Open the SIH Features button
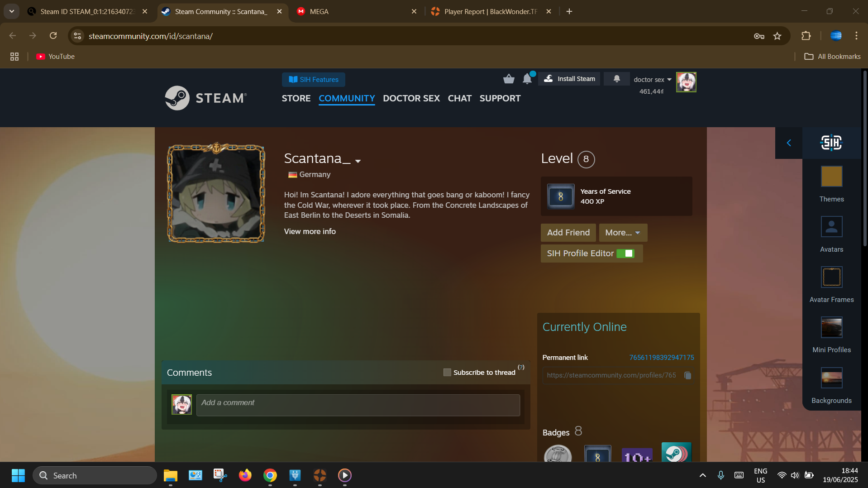This screenshot has height=488, width=868. coord(314,80)
